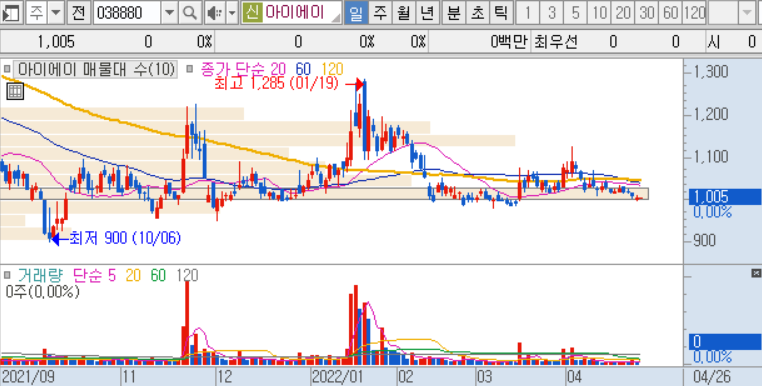Select the 년 yearly chart tab
The height and width of the screenshot is (386, 762).
tap(427, 13)
